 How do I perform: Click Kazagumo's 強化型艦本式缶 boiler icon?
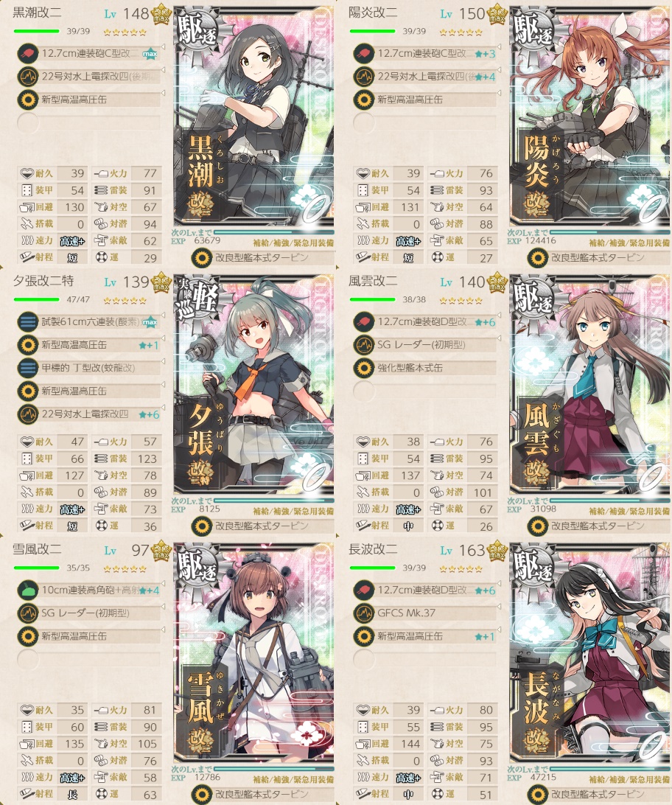tap(364, 368)
